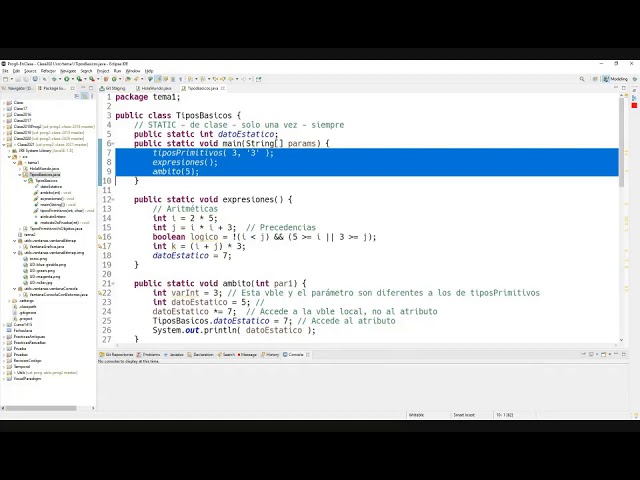Image resolution: width=640 pixels, height=480 pixels.
Task: Open Package Explorer view menu icon
Action: point(92,96)
